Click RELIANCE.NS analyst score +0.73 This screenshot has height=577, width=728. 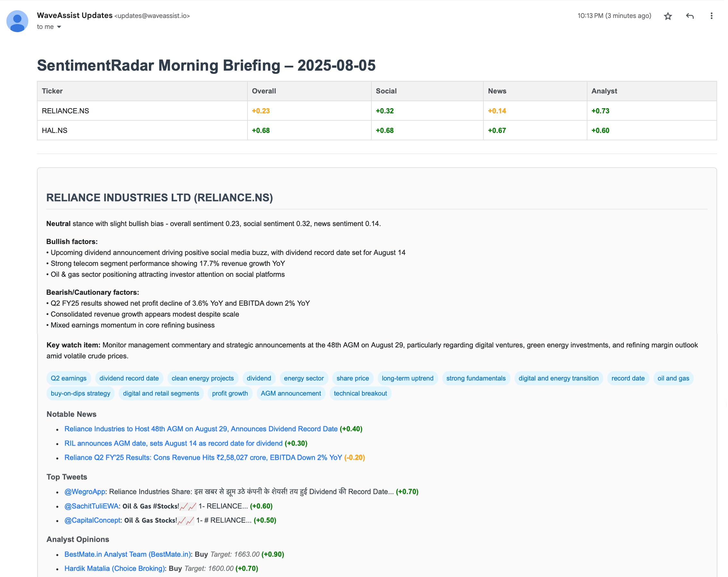600,111
